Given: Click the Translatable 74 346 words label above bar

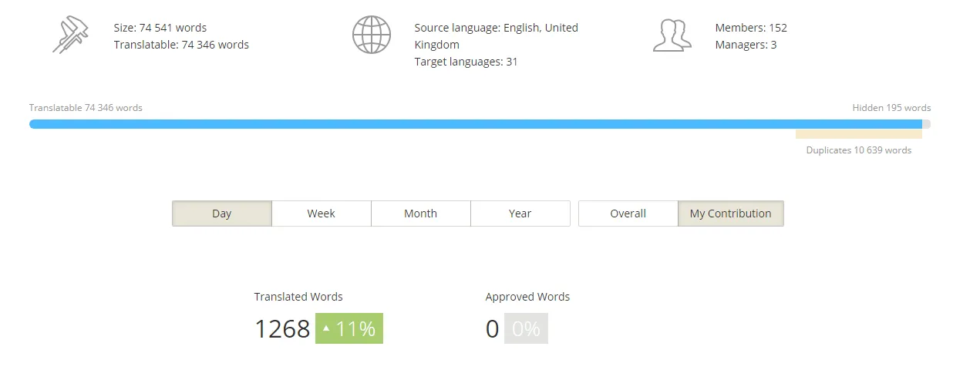Looking at the screenshot, I should pyautogui.click(x=86, y=108).
